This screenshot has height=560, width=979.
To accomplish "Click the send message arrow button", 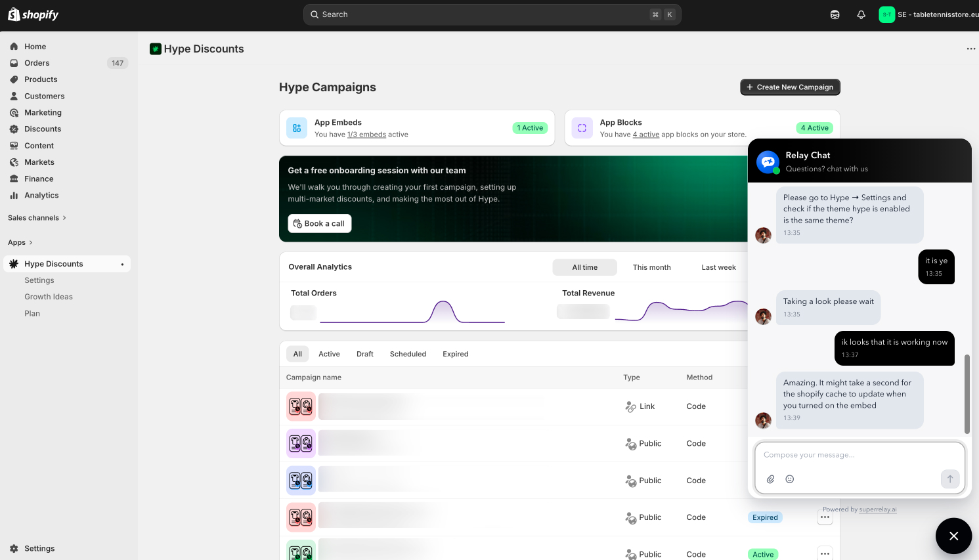I will click(x=949, y=479).
